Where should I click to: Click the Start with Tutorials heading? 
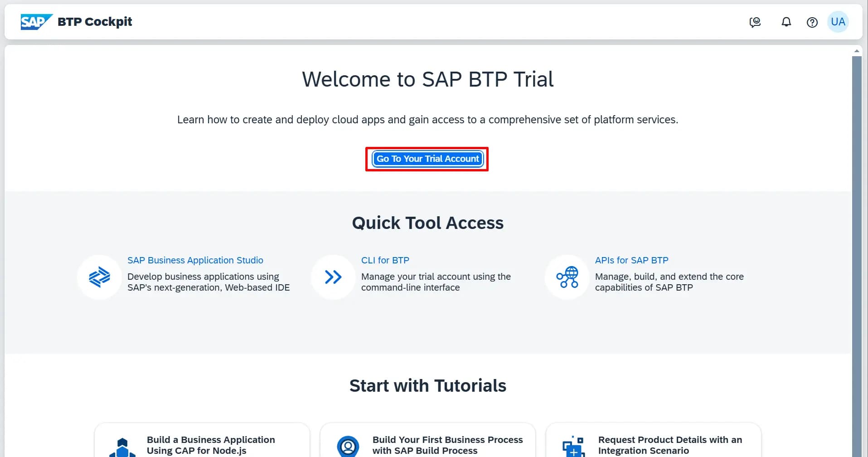[x=427, y=386]
